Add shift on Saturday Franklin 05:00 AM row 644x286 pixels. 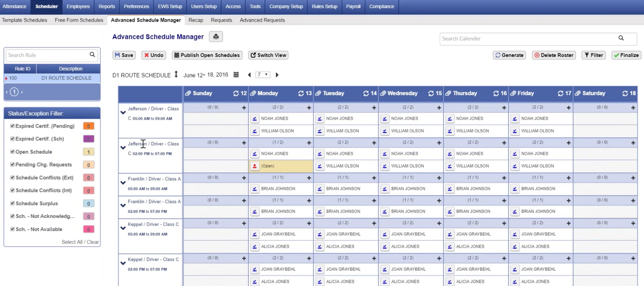[633, 178]
